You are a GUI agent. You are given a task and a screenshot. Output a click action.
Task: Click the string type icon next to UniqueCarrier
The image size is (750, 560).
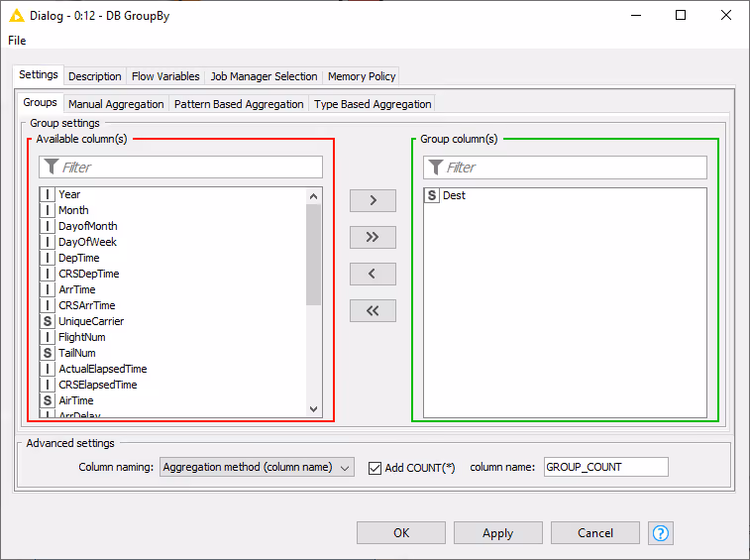(48, 321)
